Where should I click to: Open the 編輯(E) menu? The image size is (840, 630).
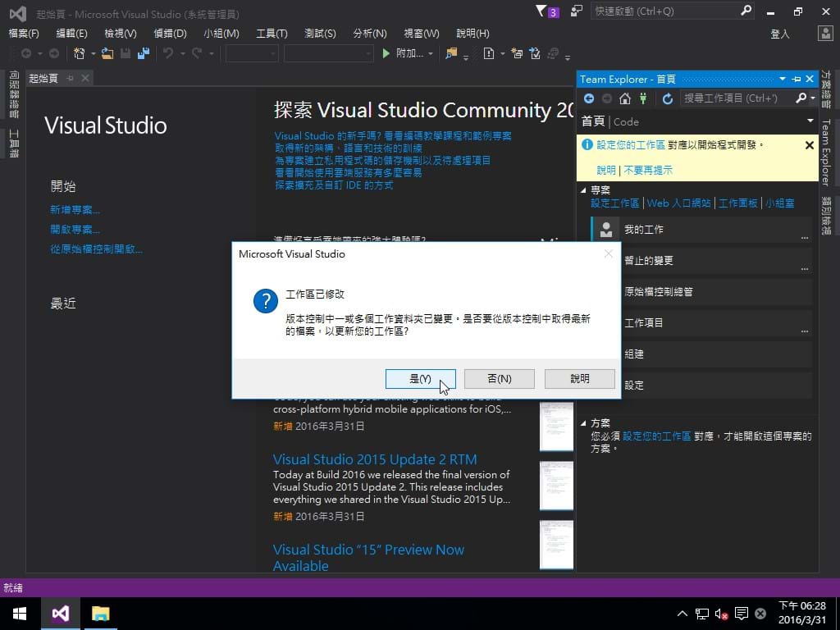(x=71, y=33)
